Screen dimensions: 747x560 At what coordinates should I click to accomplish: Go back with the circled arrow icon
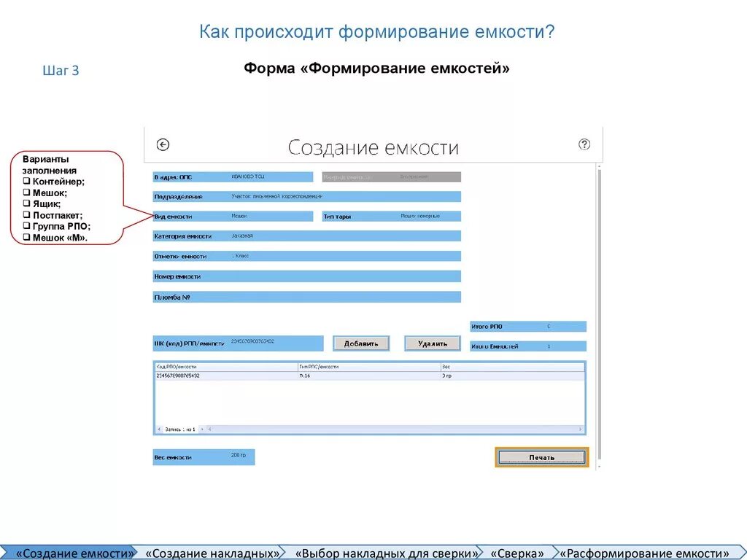[163, 145]
